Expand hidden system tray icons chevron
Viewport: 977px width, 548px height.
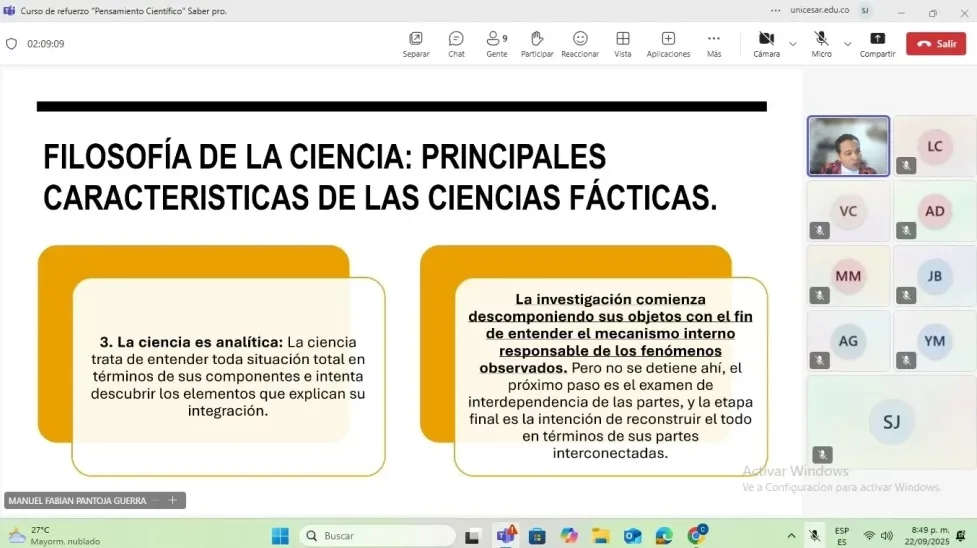pyautogui.click(x=791, y=536)
